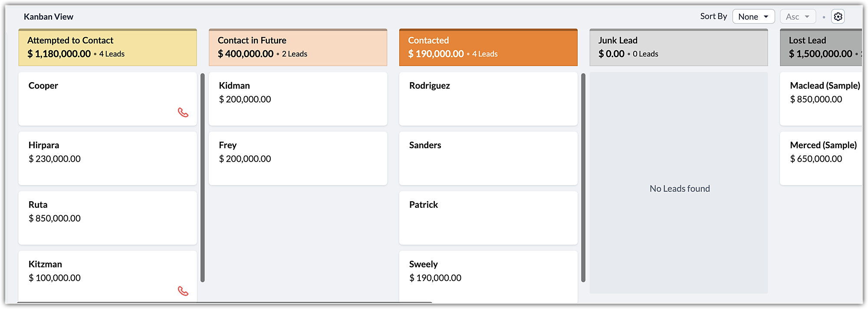The width and height of the screenshot is (868, 309).
Task: Open the Kidman lead card
Action: 298,99
